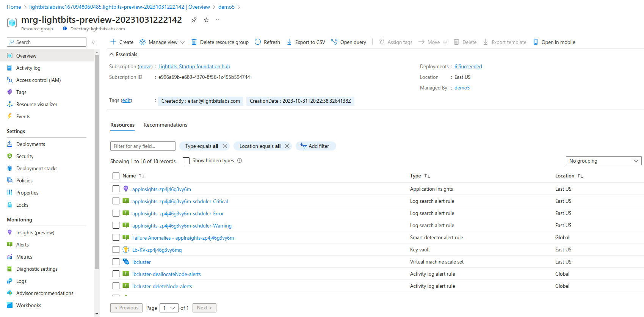Check the schduler-Warning alert row
Image resolution: width=644 pixels, height=317 pixels.
point(116,225)
